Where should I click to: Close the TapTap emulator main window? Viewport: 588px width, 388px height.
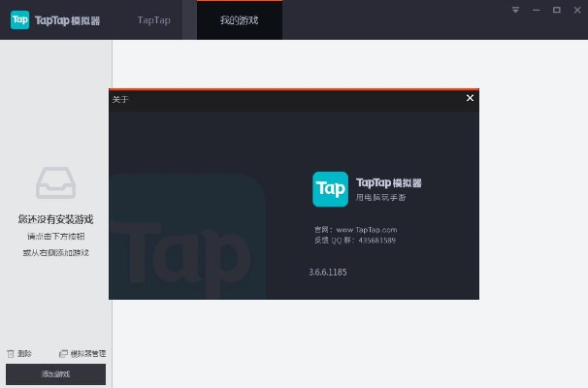576,10
